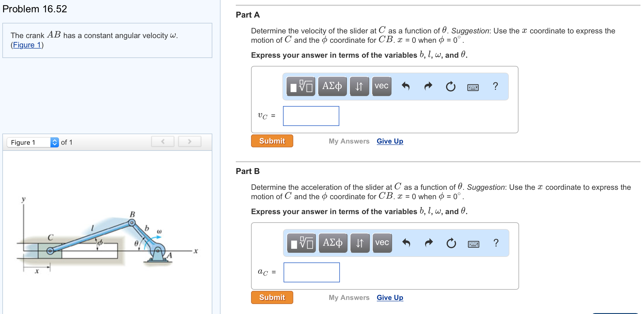View My Answers for Part A
Image resolution: width=644 pixels, height=314 pixels.
coord(349,141)
